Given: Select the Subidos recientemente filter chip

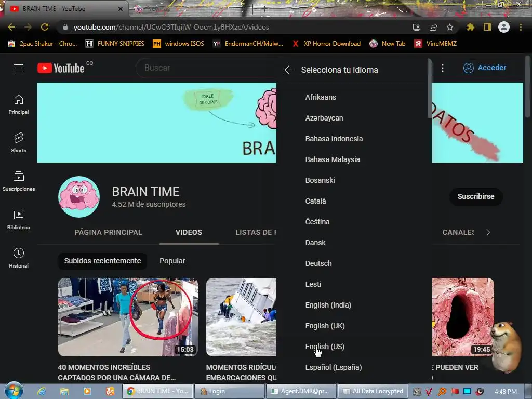Looking at the screenshot, I should pos(102,261).
